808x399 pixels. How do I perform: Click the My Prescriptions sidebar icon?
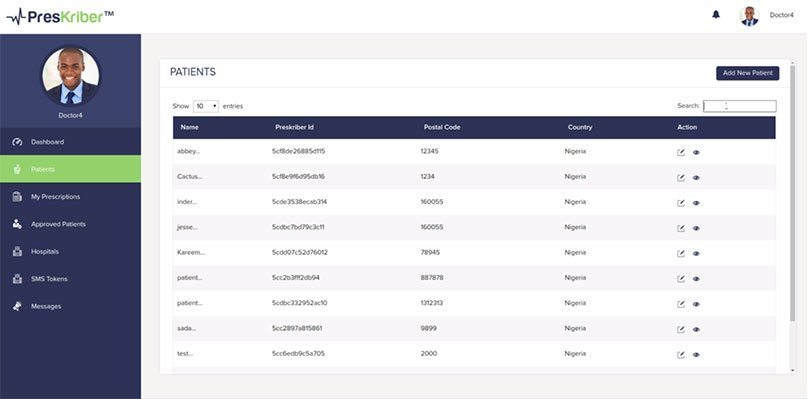(17, 196)
